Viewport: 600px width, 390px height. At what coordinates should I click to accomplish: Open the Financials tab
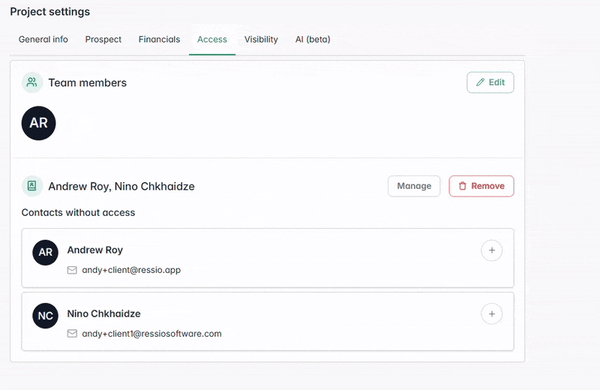tap(159, 39)
